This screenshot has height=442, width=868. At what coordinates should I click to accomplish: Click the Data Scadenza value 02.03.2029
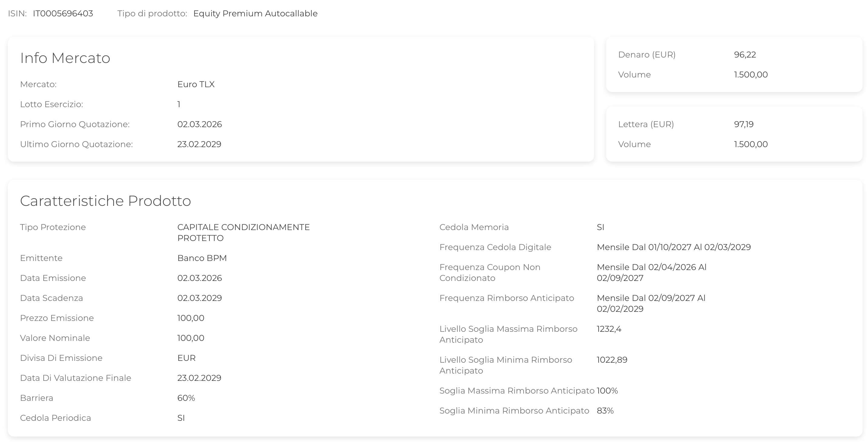coord(199,298)
